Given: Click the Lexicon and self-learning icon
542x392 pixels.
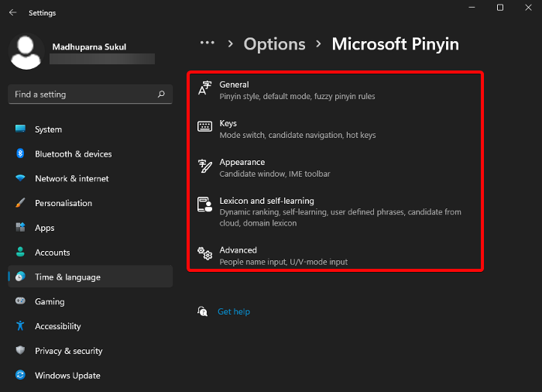Looking at the screenshot, I should 204,205.
